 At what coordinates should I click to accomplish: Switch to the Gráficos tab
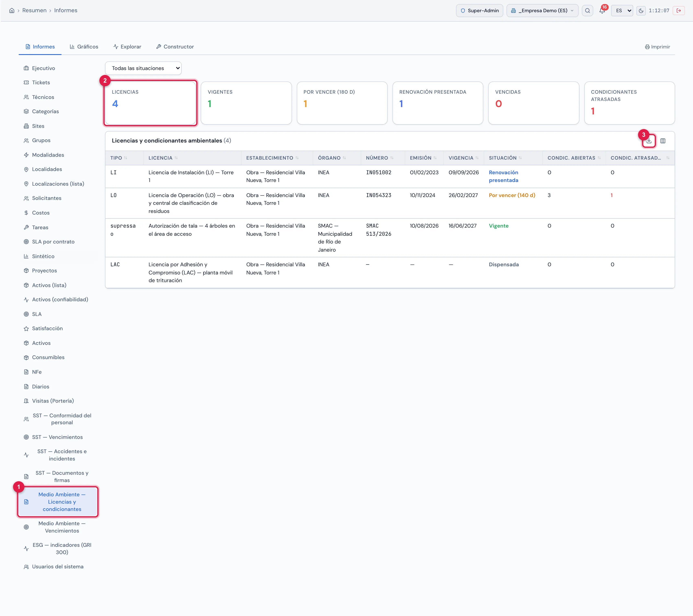[84, 47]
